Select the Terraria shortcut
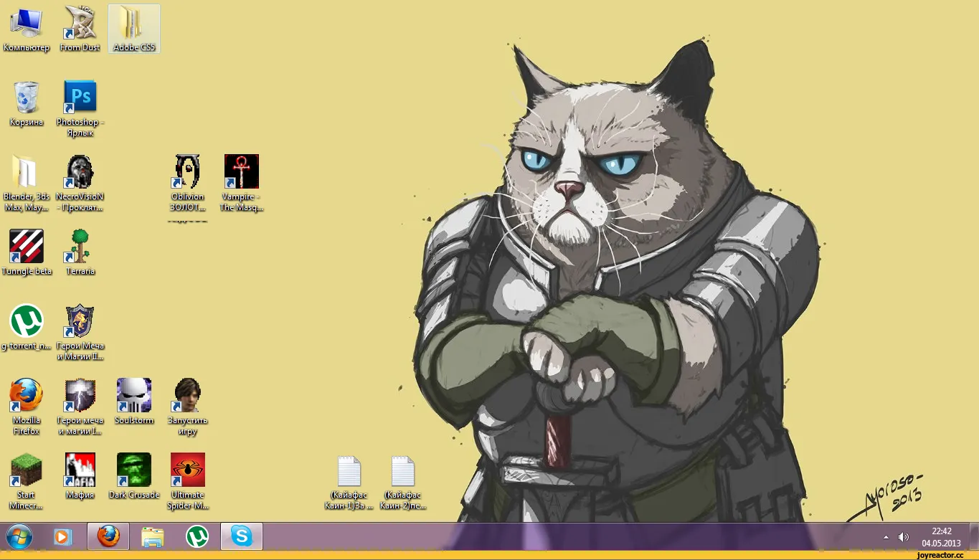The image size is (979, 560). pyautogui.click(x=80, y=252)
